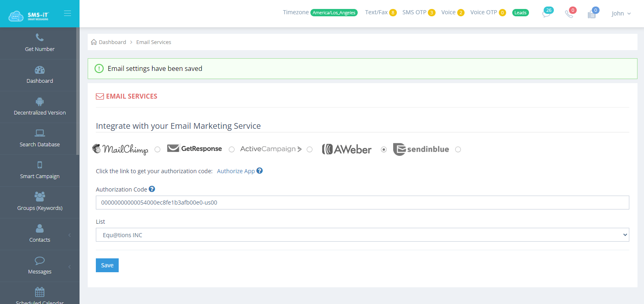Select the ActiveCampaign radio button
The image size is (644, 304).
pyautogui.click(x=310, y=150)
